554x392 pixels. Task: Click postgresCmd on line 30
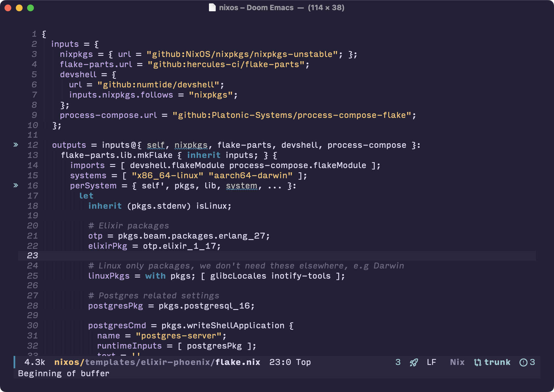[117, 326]
